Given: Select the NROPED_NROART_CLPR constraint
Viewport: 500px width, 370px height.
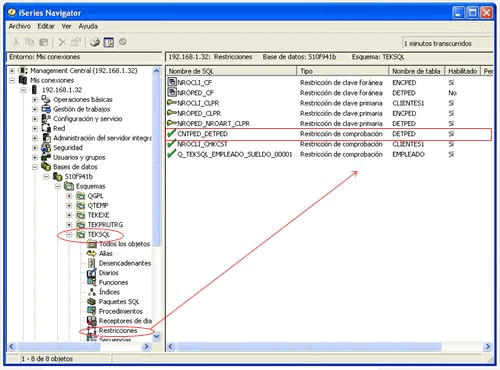Looking at the screenshot, I should coord(213,123).
